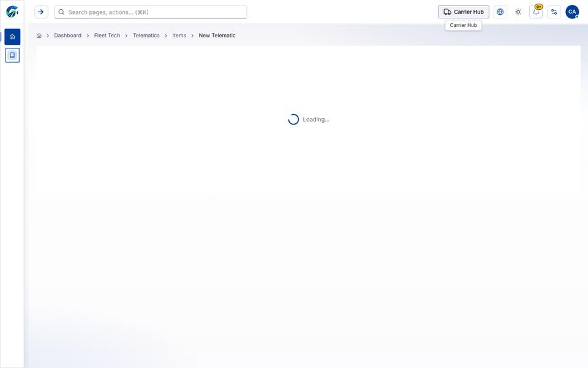
Task: Navigate to Dashboard breadcrumb
Action: pos(67,36)
